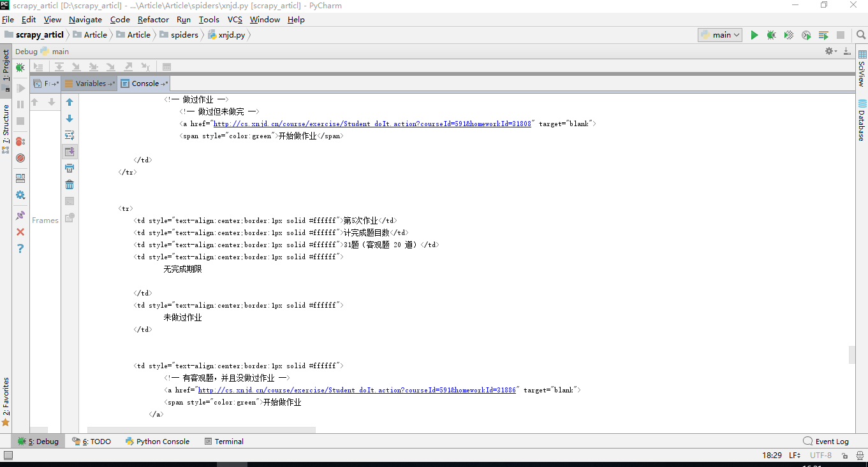Image resolution: width=868 pixels, height=467 pixels.
Task: Open the File menu
Action: (8, 20)
